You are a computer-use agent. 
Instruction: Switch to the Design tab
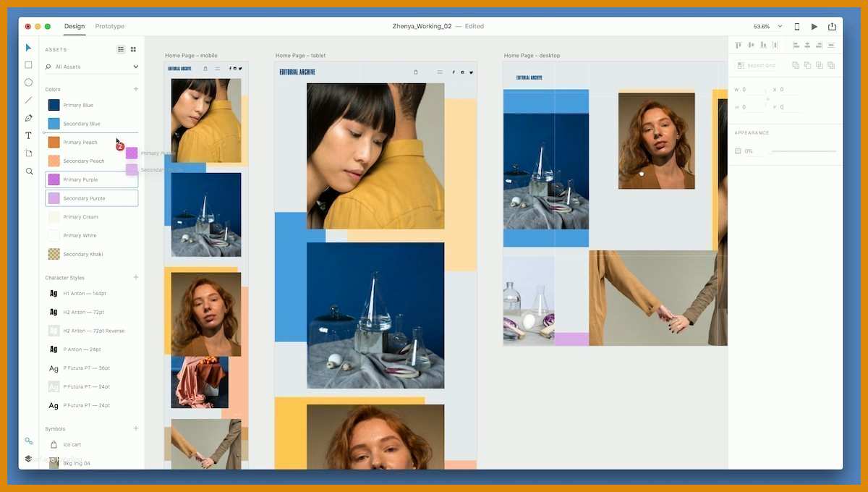click(x=75, y=26)
